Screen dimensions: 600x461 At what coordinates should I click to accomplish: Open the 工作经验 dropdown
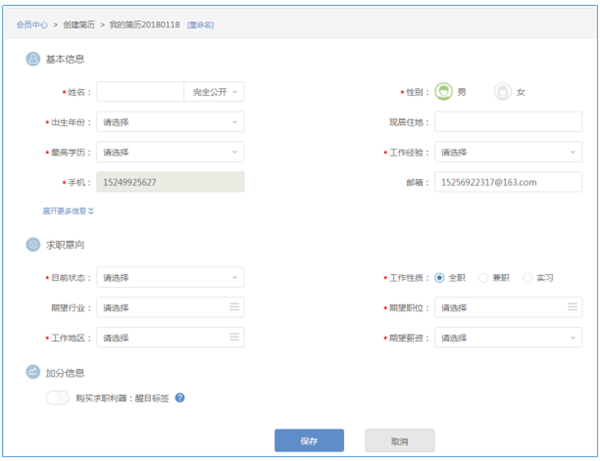(x=508, y=152)
